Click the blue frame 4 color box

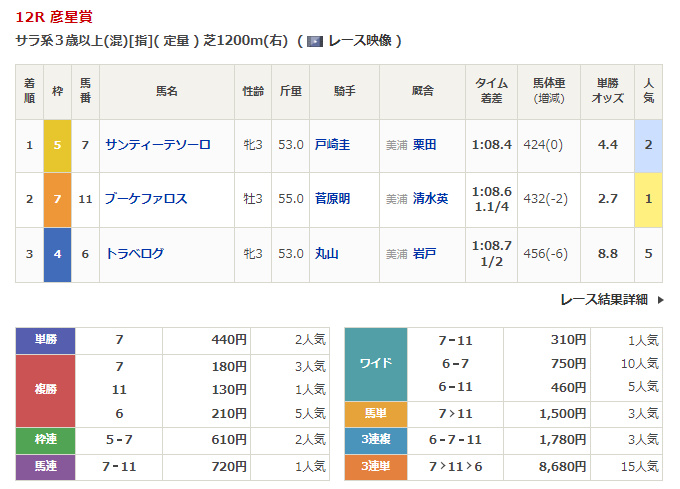tap(57, 254)
